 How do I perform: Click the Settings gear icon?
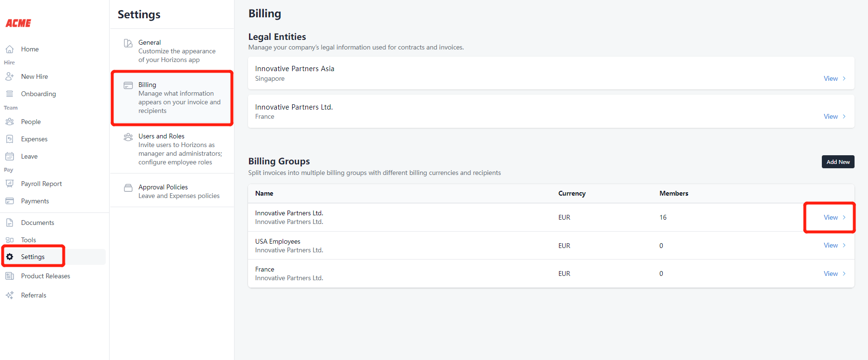click(x=10, y=257)
